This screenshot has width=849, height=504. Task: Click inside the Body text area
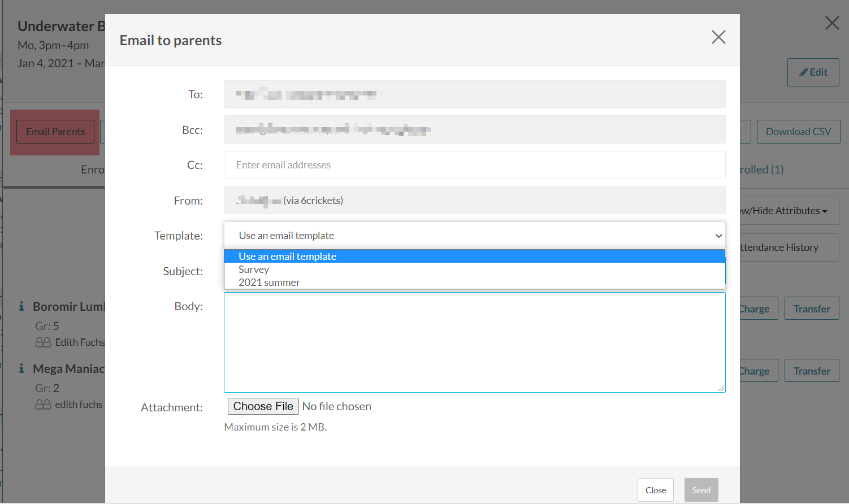[x=474, y=342]
